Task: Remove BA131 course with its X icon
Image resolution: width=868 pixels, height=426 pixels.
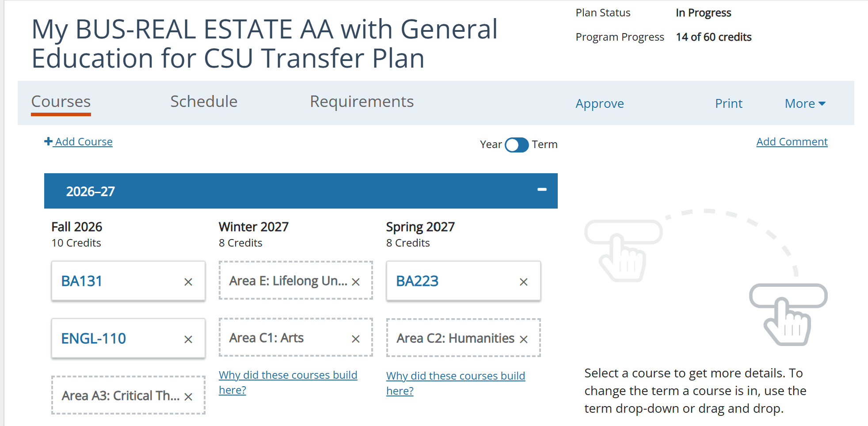Action: (x=188, y=282)
